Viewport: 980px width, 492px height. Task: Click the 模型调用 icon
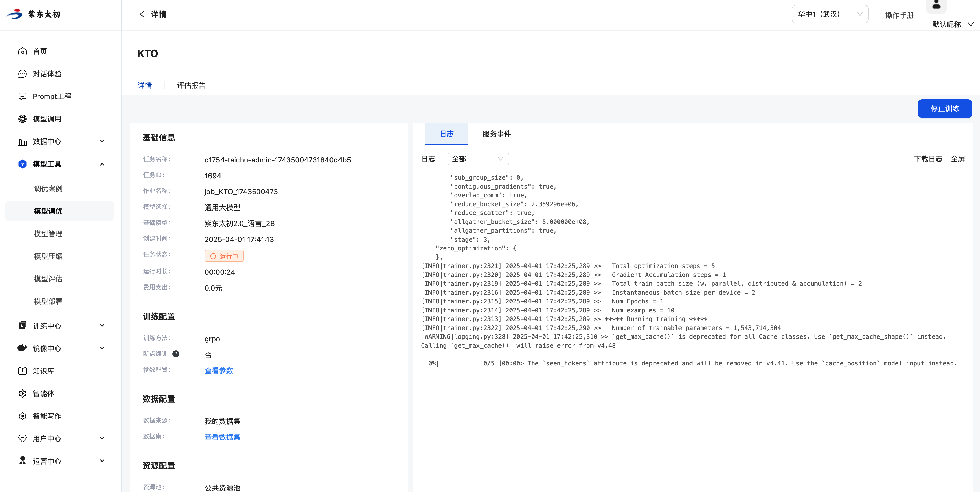[x=23, y=119]
